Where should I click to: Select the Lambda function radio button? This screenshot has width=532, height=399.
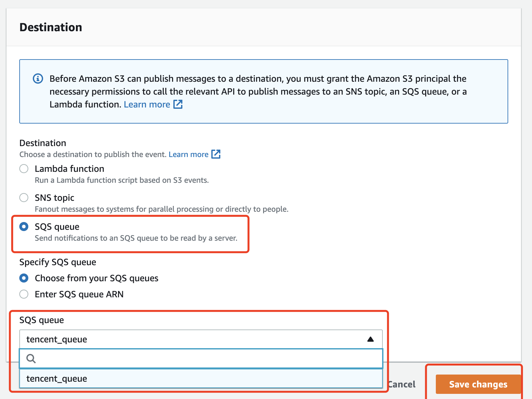(x=24, y=169)
